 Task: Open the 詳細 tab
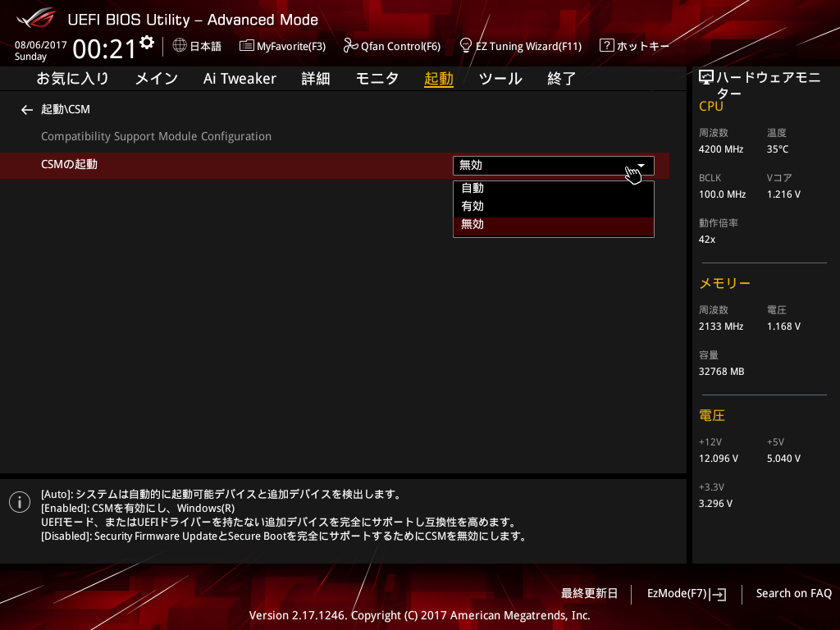tap(316, 79)
